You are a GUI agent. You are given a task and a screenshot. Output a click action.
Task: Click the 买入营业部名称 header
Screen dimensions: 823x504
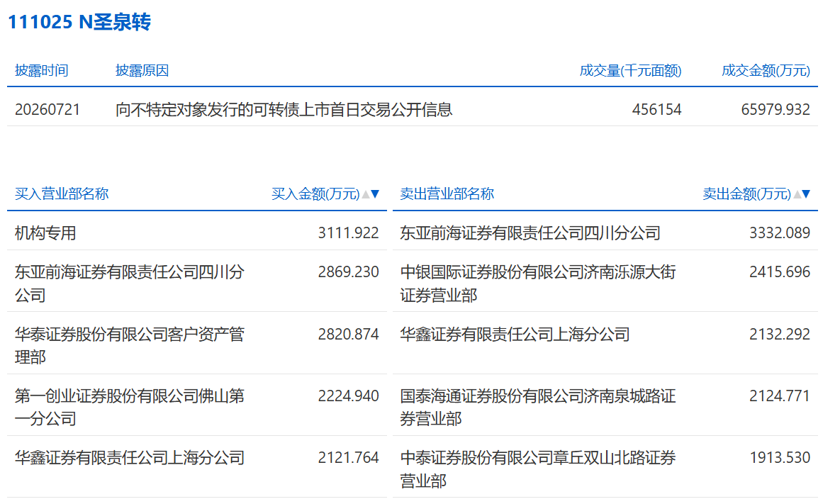pyautogui.click(x=62, y=194)
